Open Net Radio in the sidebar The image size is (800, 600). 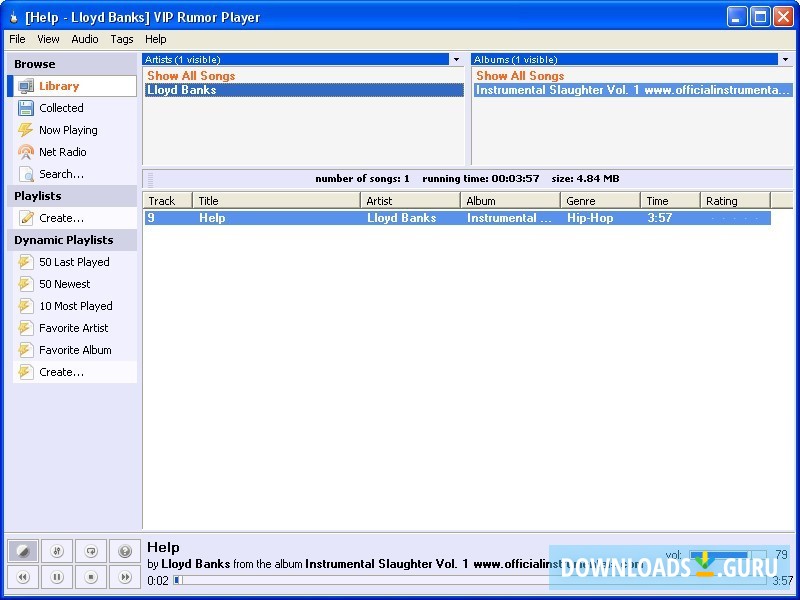(72, 152)
